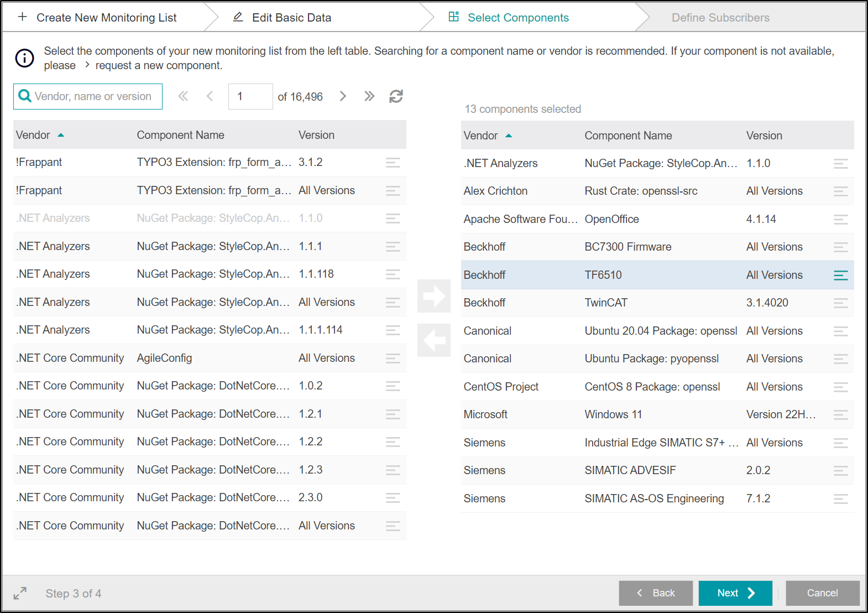This screenshot has width=868, height=613.
Task: Go to first page of components
Action: (183, 96)
